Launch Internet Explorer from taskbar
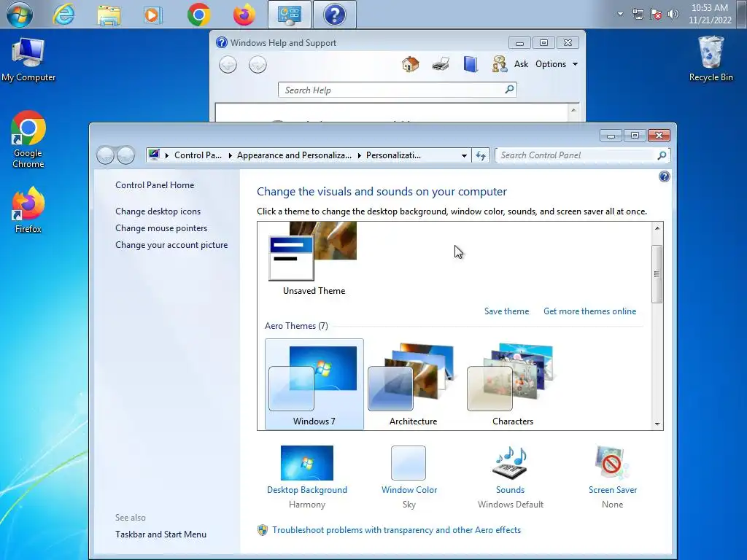 click(x=63, y=15)
